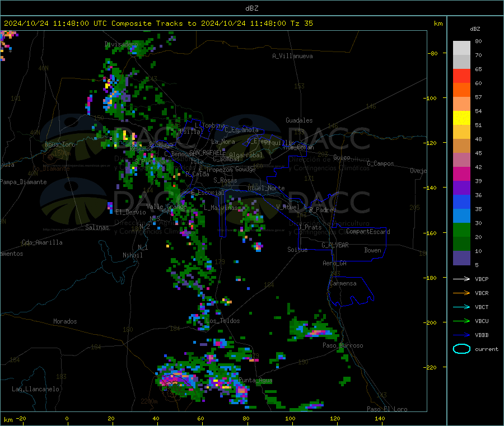
Task: Click the blue VBBB arrow legend icon
Action: [x=461, y=335]
